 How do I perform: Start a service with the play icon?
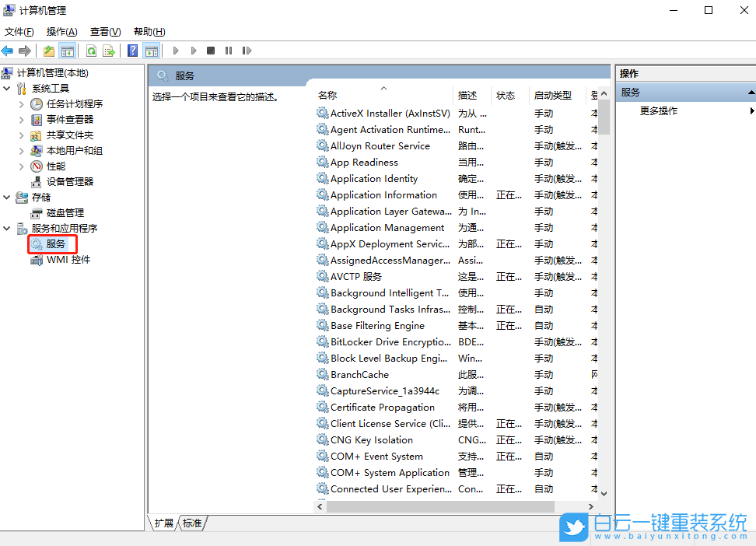coord(176,50)
